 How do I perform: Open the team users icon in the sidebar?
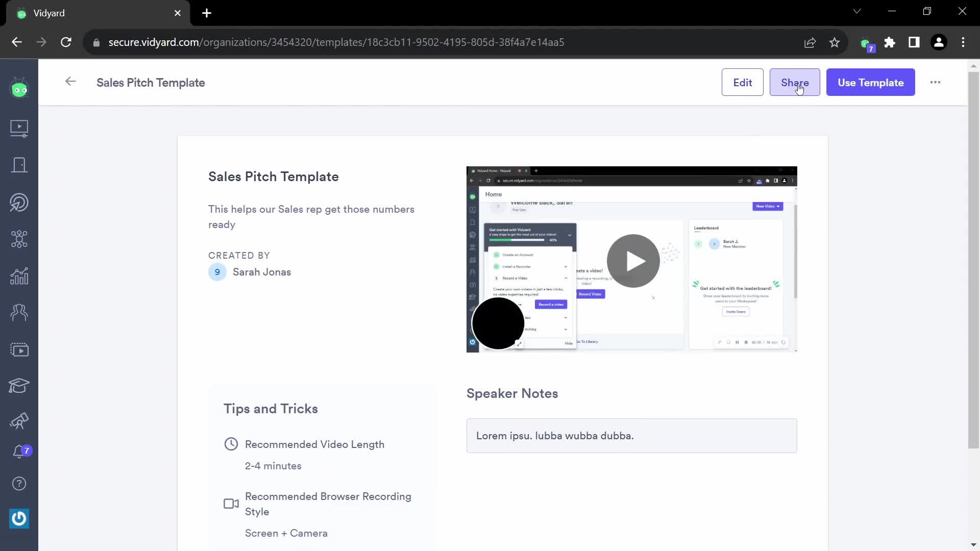point(19,312)
